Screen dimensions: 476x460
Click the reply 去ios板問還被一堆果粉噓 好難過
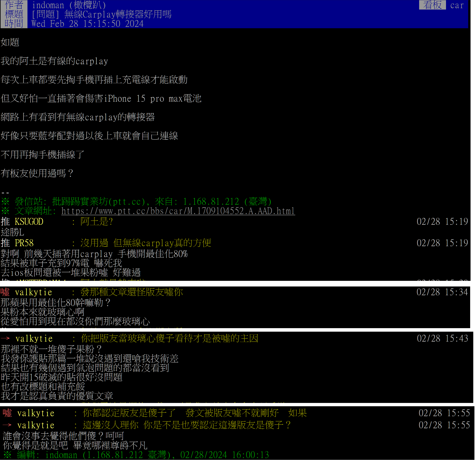71,272
